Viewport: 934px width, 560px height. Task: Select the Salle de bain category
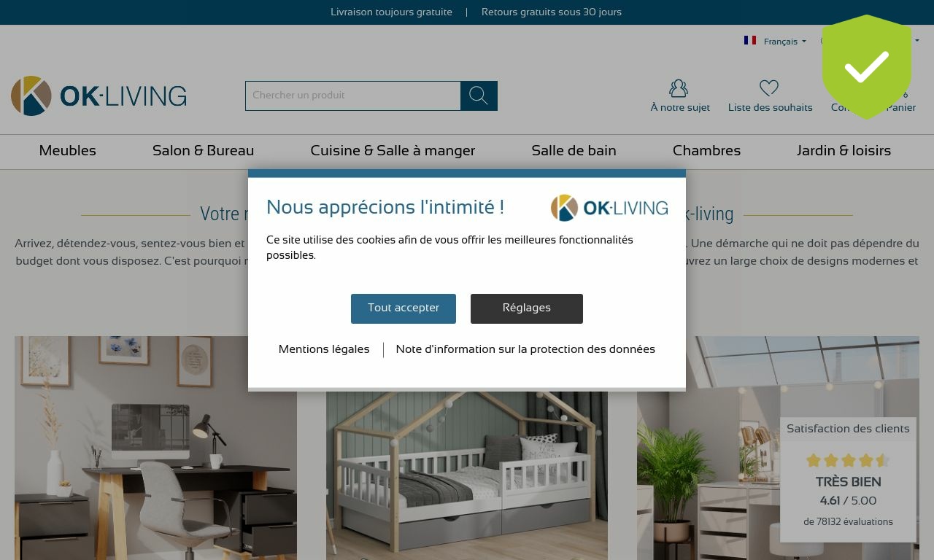click(x=574, y=151)
